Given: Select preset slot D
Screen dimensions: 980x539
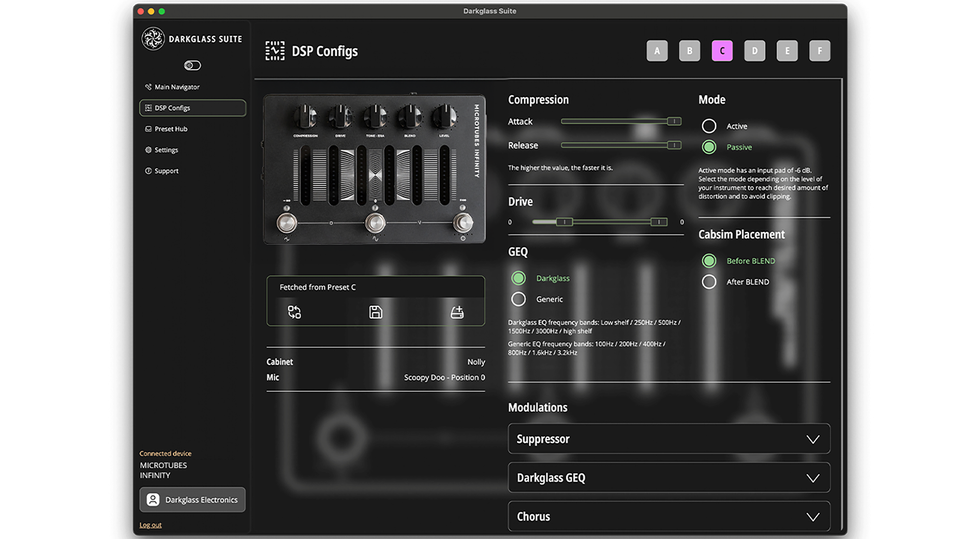Looking at the screenshot, I should 755,51.
